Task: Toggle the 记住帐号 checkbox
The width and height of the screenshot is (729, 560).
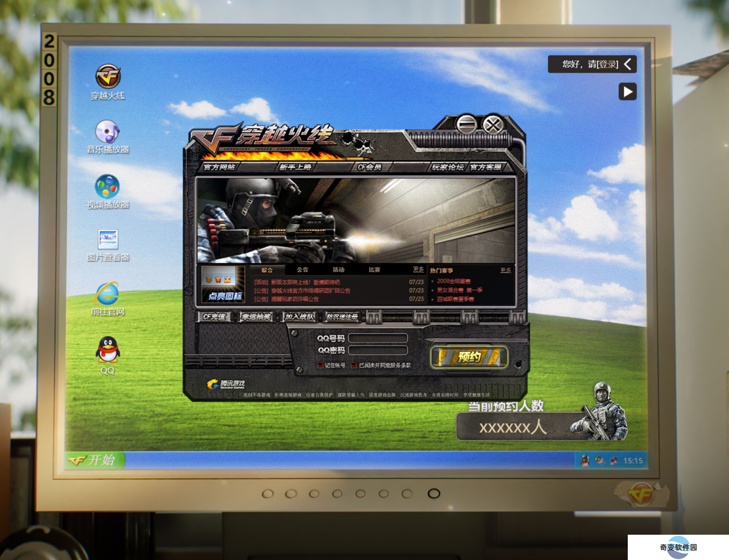Action: click(x=320, y=365)
